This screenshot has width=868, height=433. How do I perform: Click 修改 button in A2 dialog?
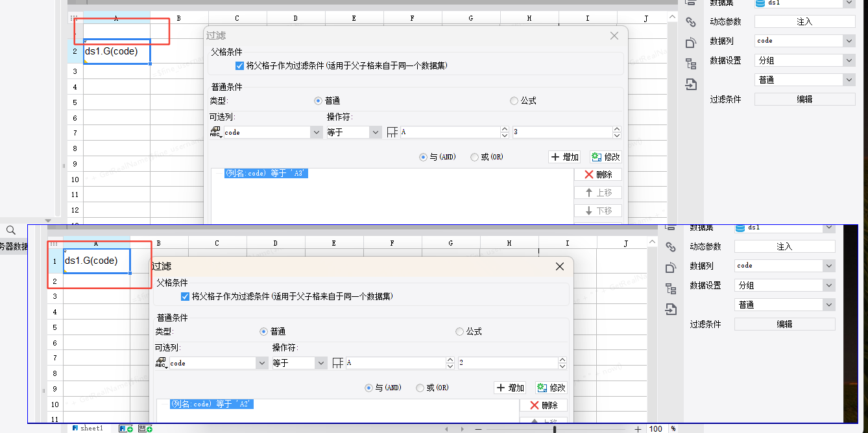point(551,388)
